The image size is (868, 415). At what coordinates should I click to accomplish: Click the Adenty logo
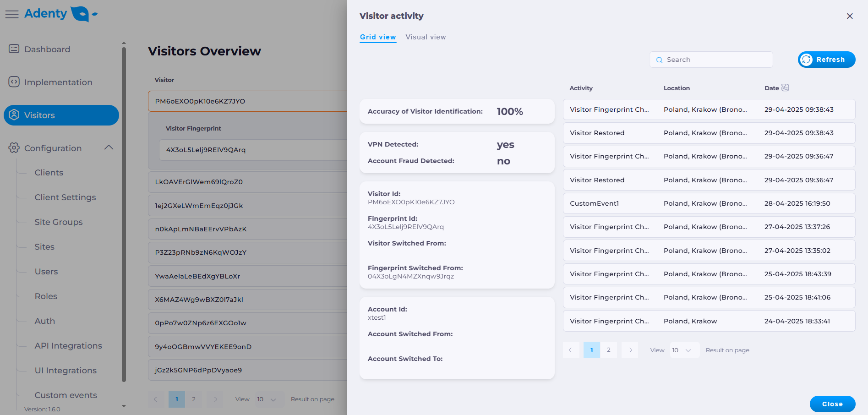(x=60, y=14)
